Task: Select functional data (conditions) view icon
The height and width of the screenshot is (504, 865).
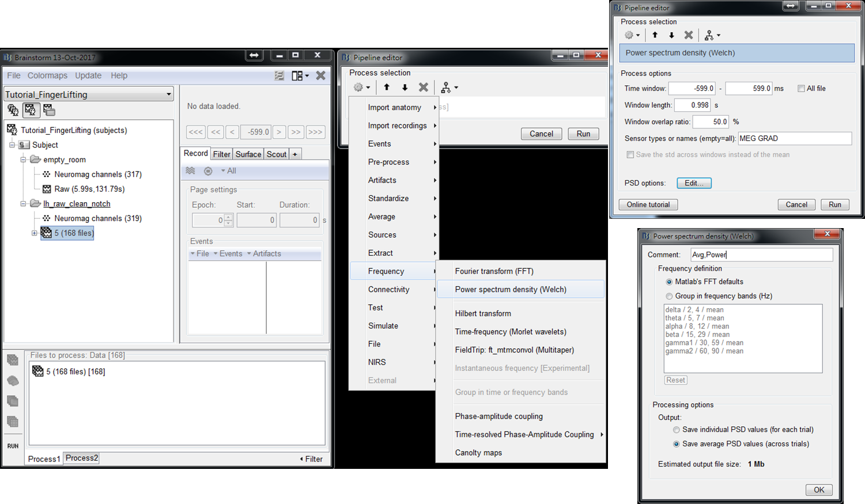Action: click(49, 109)
